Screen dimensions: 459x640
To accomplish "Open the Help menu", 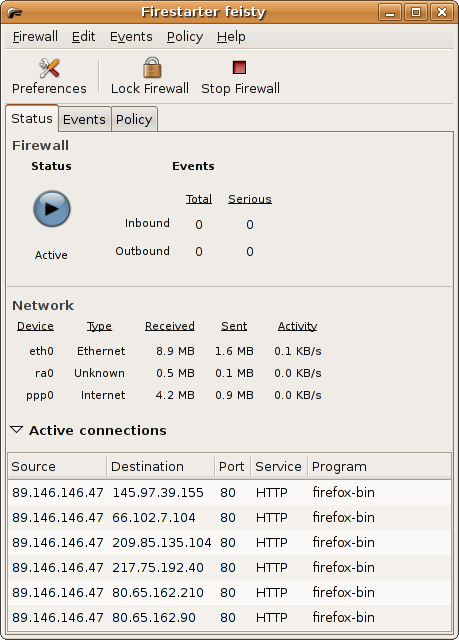I will 231,37.
